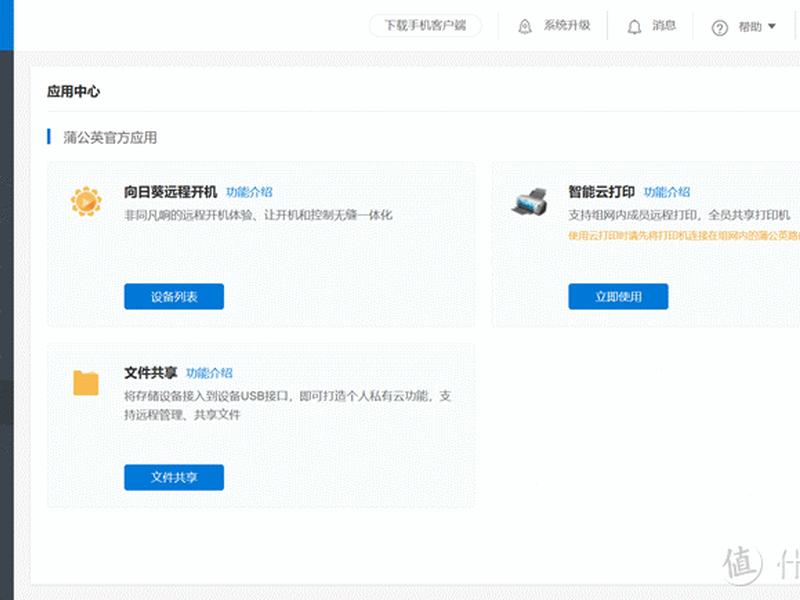Click the 消息 bell icon
The image size is (800, 600).
click(x=634, y=27)
